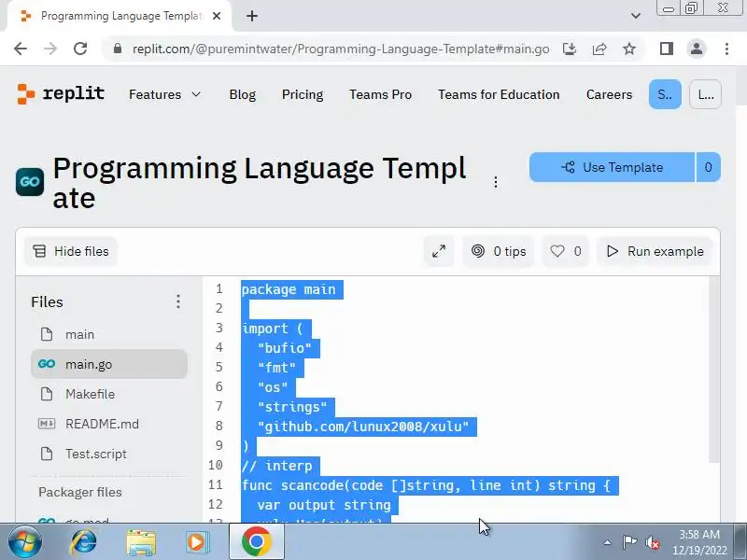The image size is (747, 560).
Task: Open Teams Pro link
Action: click(x=380, y=94)
